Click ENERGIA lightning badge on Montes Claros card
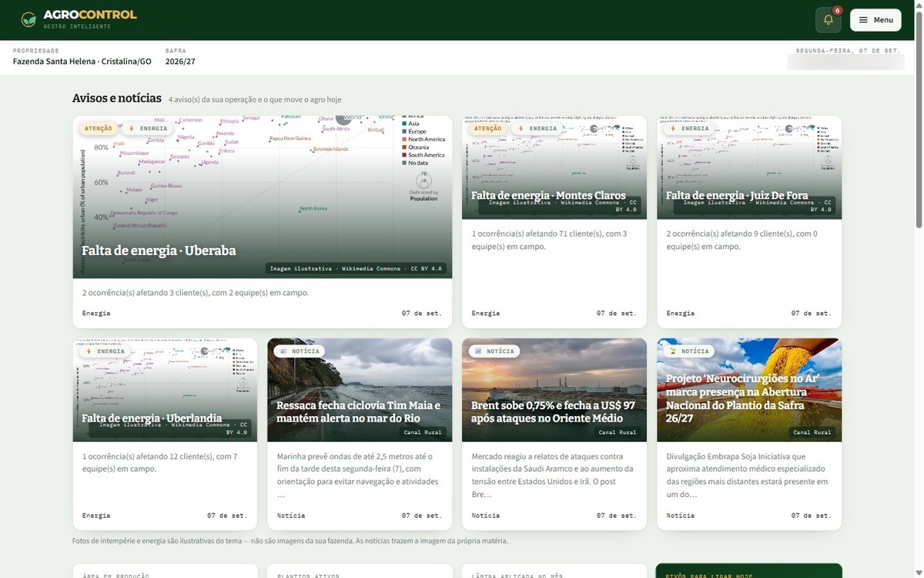This screenshot has height=578, width=924. (537, 129)
